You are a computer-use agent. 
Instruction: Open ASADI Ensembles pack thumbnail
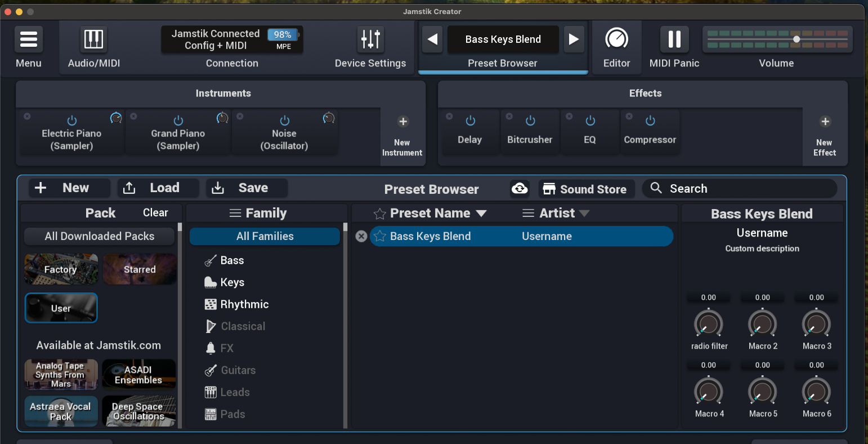(x=138, y=375)
